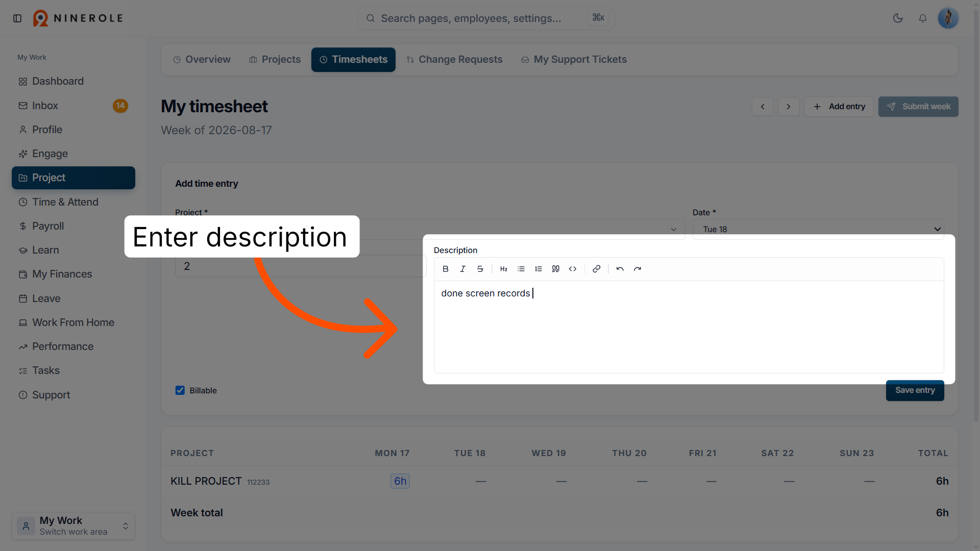Image resolution: width=980 pixels, height=551 pixels.
Task: Click the Ninerole logo
Action: tap(78, 18)
